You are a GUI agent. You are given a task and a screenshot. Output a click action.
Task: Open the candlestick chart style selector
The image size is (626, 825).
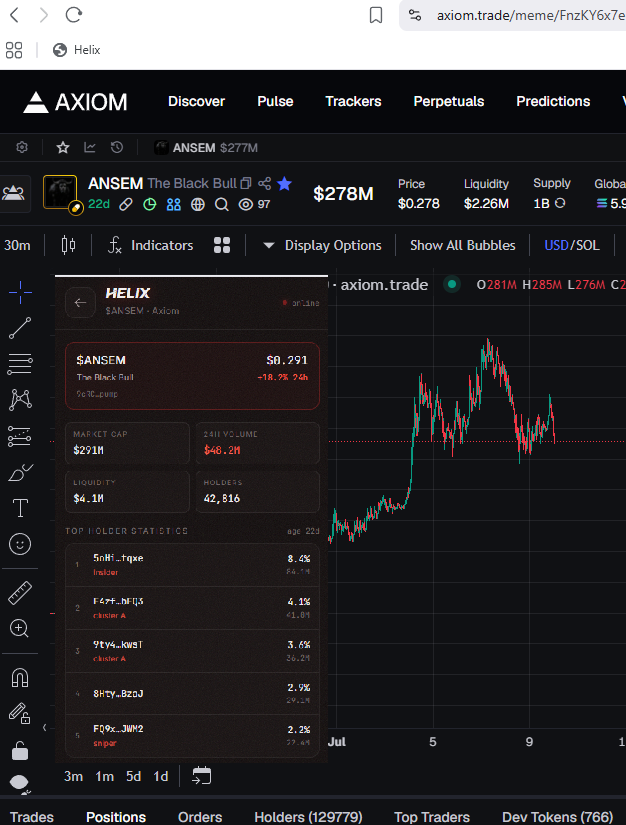point(68,245)
